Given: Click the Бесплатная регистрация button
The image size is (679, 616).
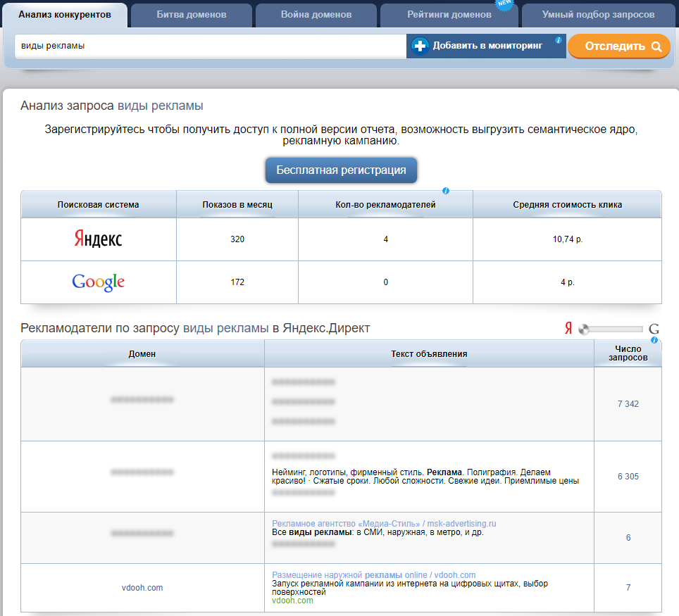Looking at the screenshot, I should (341, 170).
